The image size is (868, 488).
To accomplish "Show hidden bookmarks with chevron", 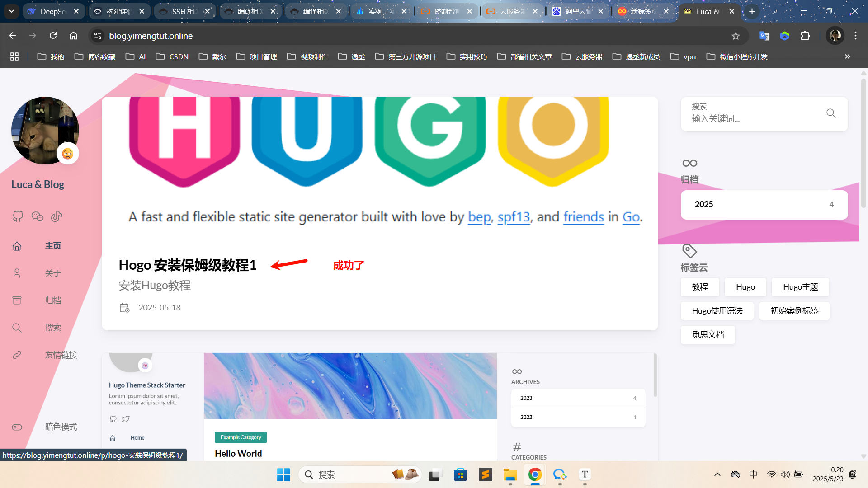I will 847,56.
